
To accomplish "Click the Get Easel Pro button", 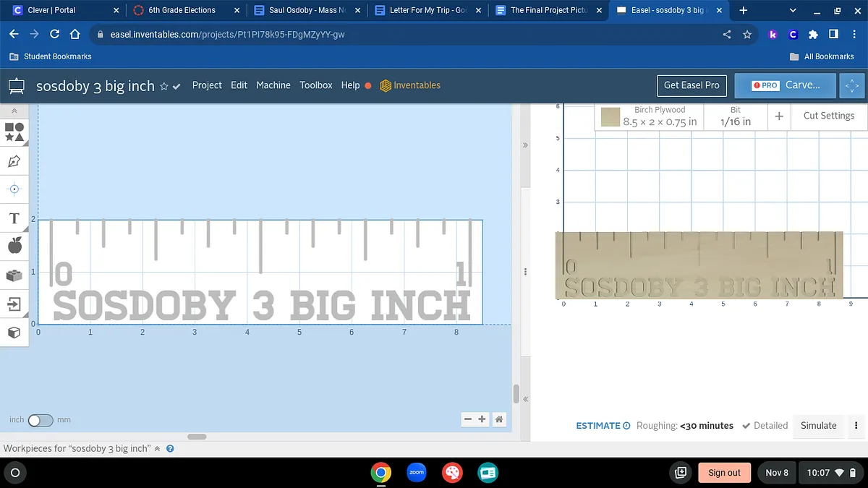I will point(692,85).
